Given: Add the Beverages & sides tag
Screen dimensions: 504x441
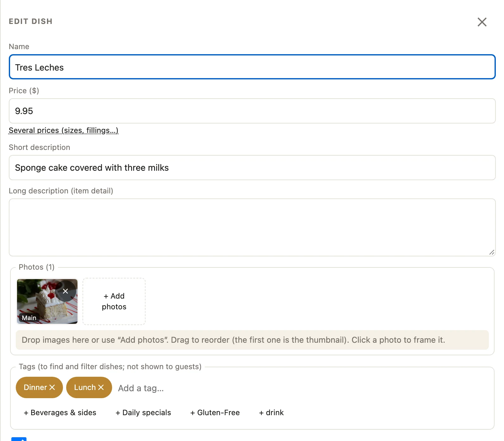Looking at the screenshot, I should (60, 413).
